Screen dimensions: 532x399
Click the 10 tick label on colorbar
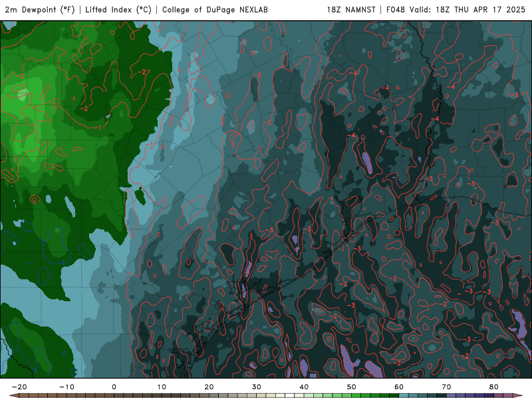[162, 387]
